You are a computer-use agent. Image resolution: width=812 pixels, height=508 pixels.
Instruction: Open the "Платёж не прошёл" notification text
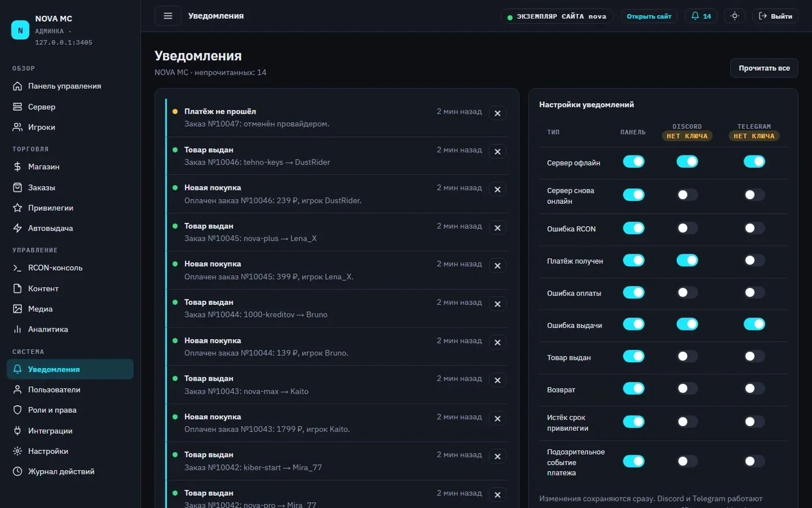[x=220, y=111]
